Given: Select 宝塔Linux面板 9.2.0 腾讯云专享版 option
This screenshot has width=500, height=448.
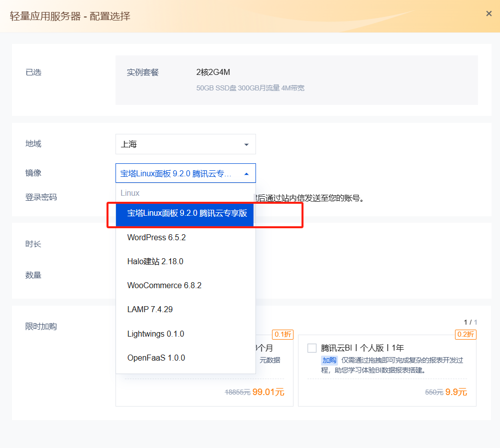Looking at the screenshot, I should point(184,213).
